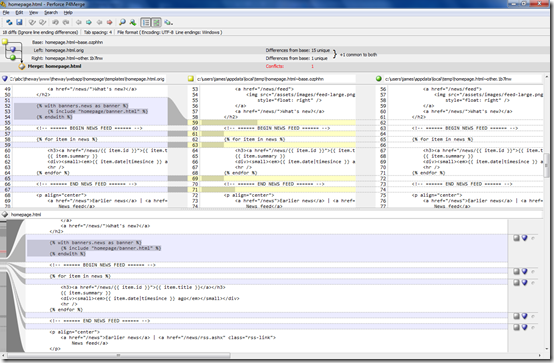Image resolution: width=554 pixels, height=363 pixels.
Task: Click yellow Base square in merge diagram
Action: [5, 41]
